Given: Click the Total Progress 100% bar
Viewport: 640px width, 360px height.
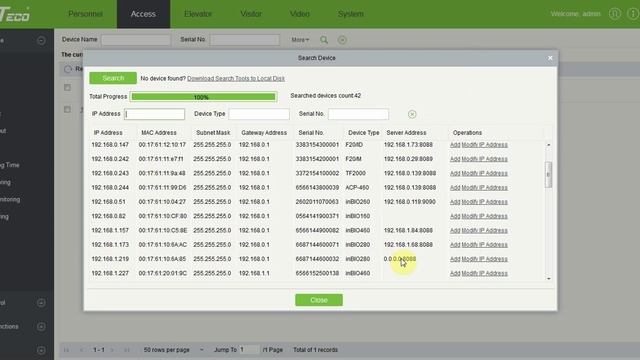Looking at the screenshot, I should (203, 97).
